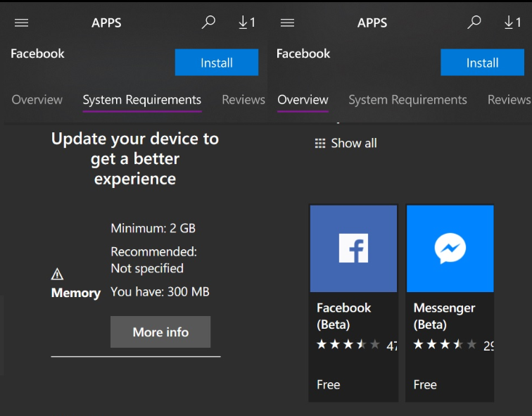The width and height of the screenshot is (532, 416).
Task: Click the search magnifier in the right panel
Action: coord(474,23)
